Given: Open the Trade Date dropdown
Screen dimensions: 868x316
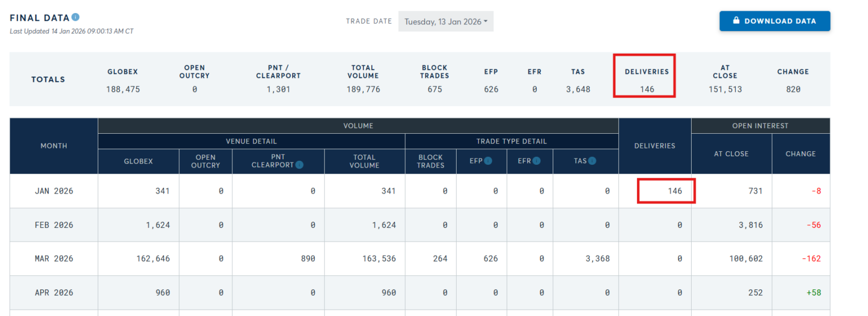Looking at the screenshot, I should pos(445,21).
